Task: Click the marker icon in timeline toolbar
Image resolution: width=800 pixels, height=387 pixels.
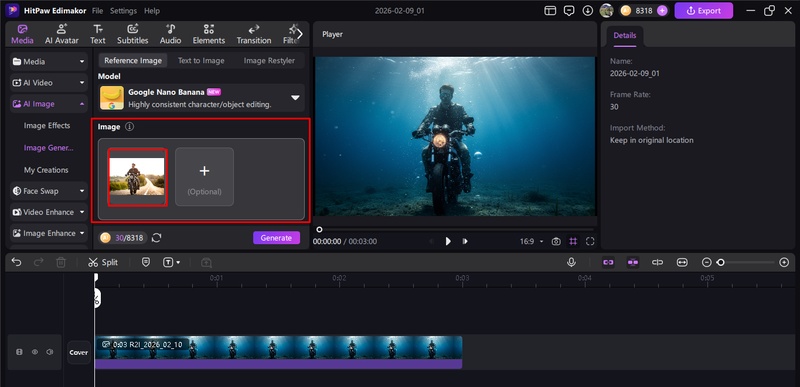Action: click(x=146, y=262)
